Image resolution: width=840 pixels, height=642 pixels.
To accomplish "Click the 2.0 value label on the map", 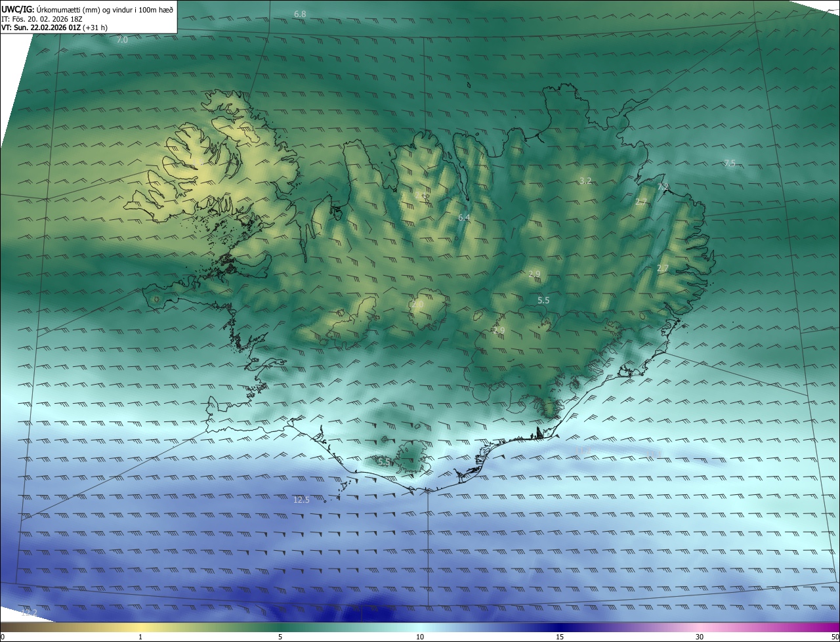I will pos(417,305).
